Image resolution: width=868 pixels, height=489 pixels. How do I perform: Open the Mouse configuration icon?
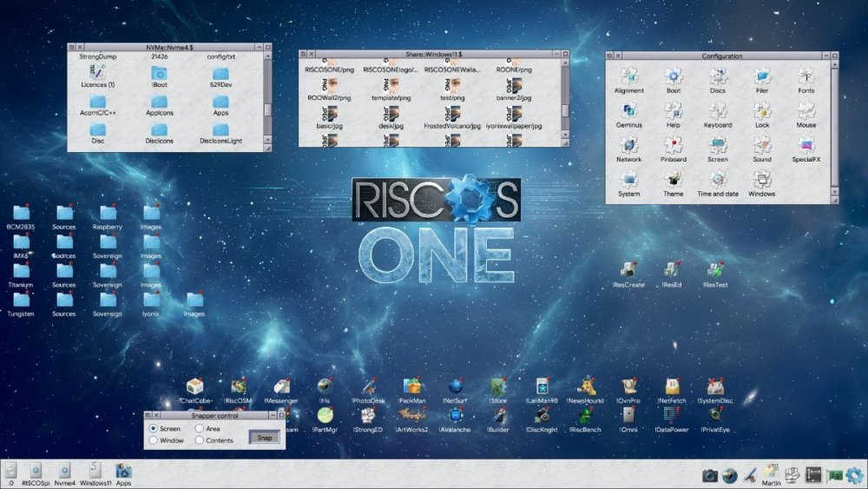(x=806, y=116)
